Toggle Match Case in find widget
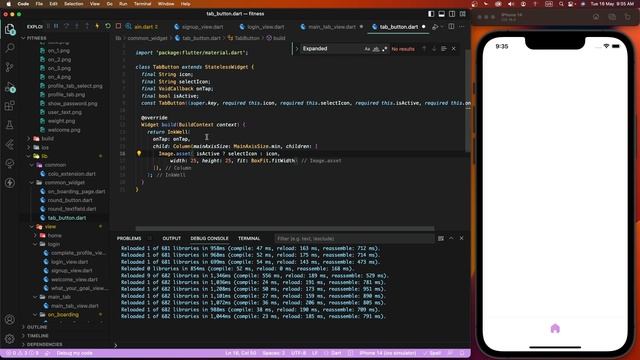 point(367,49)
